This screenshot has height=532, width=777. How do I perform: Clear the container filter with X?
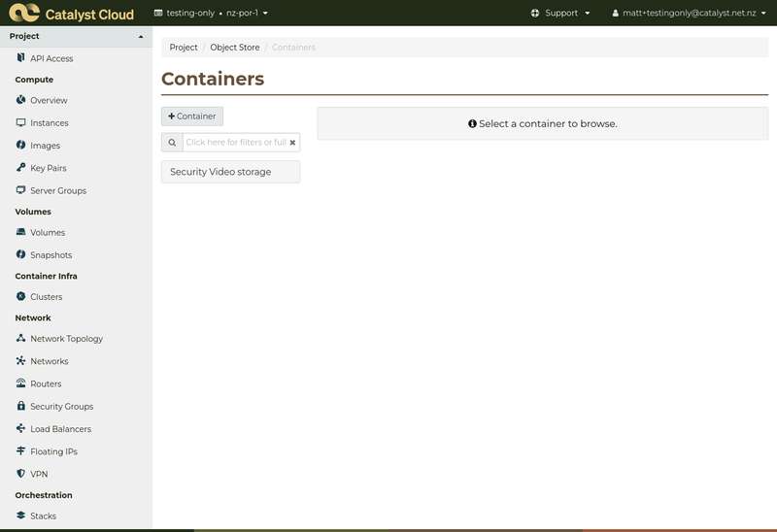292,142
